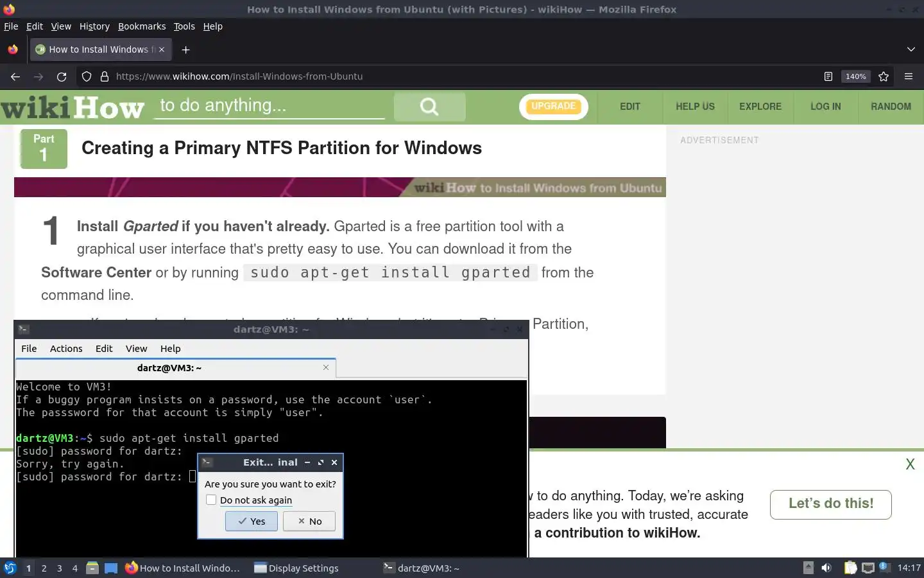
Task: Click the 140% zoom level indicator
Action: (855, 76)
